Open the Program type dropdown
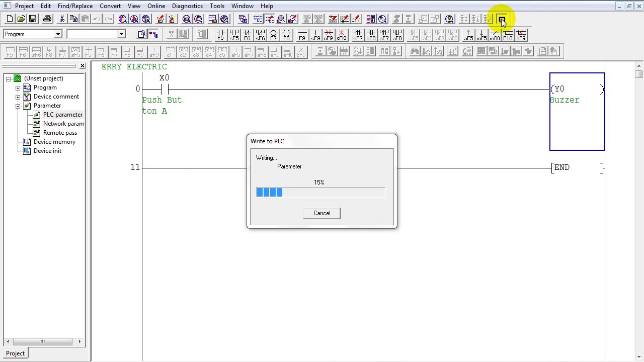The image size is (644, 362). 57,34
